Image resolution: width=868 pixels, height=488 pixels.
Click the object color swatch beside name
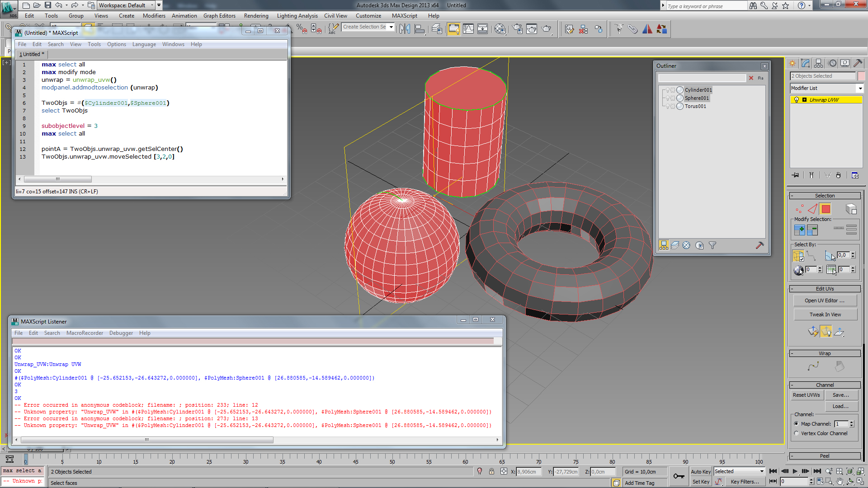tap(861, 76)
